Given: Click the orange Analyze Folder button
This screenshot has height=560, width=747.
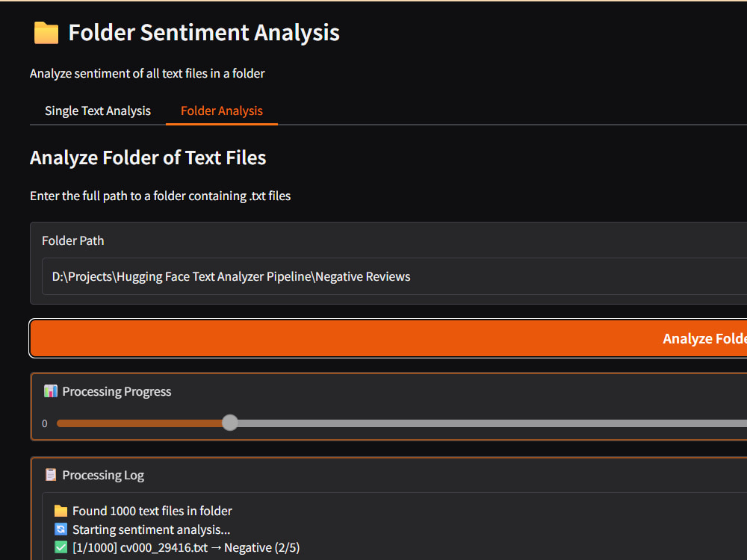Looking at the screenshot, I should tap(388, 338).
